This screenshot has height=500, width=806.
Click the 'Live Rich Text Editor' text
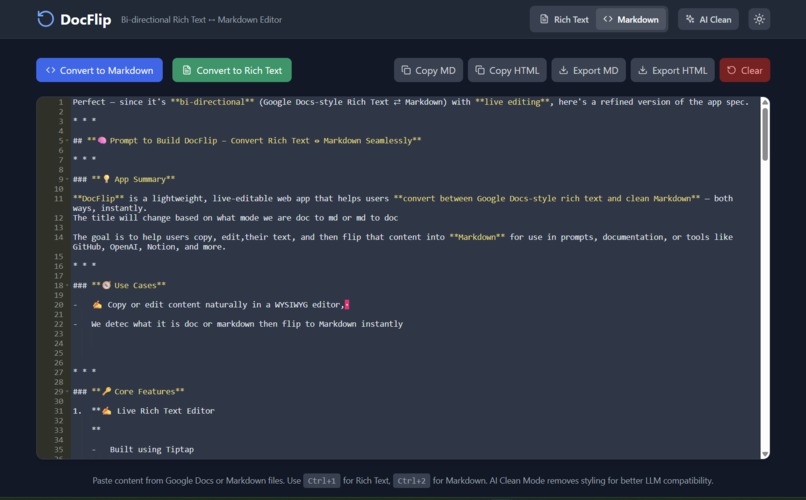[x=166, y=411]
